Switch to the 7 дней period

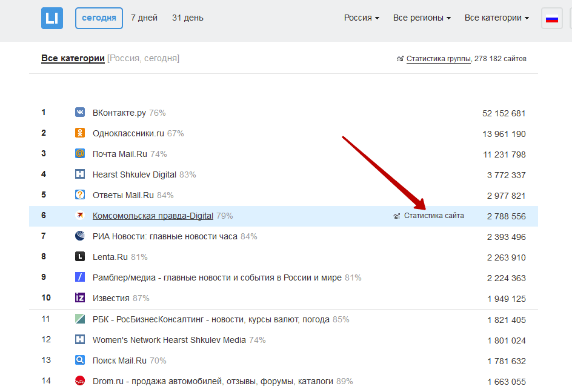point(144,18)
